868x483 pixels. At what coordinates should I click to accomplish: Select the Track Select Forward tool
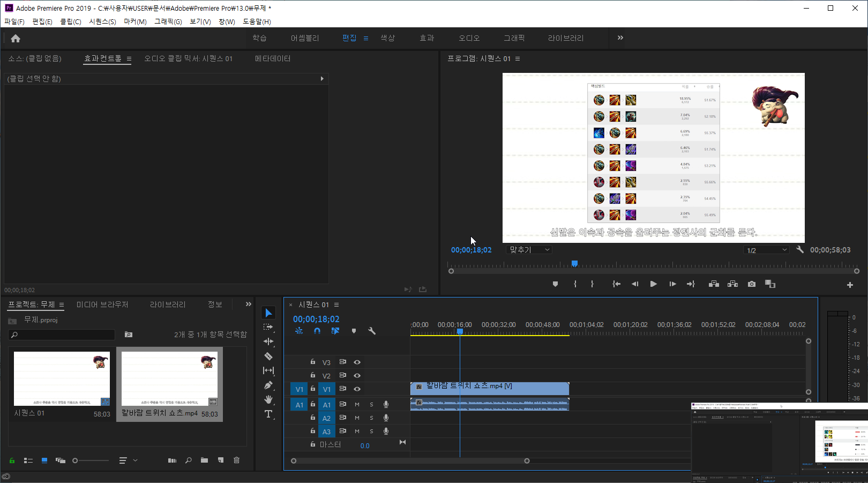click(268, 327)
